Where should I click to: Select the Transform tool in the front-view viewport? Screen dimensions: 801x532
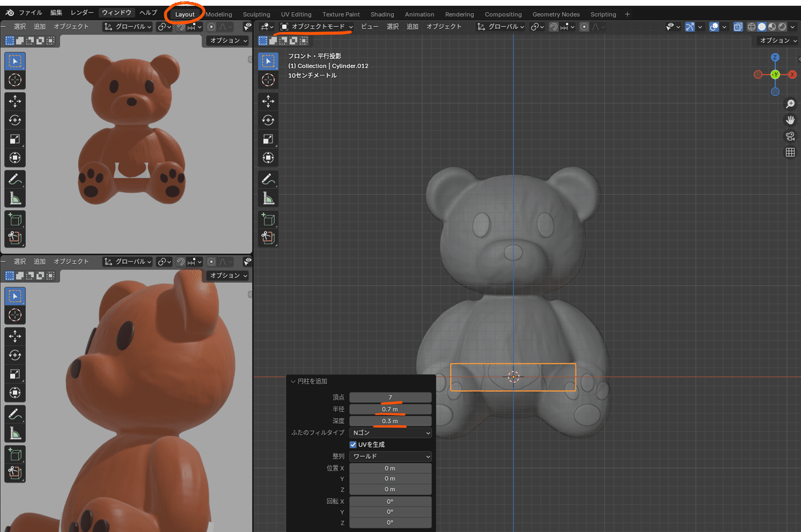[x=268, y=159]
